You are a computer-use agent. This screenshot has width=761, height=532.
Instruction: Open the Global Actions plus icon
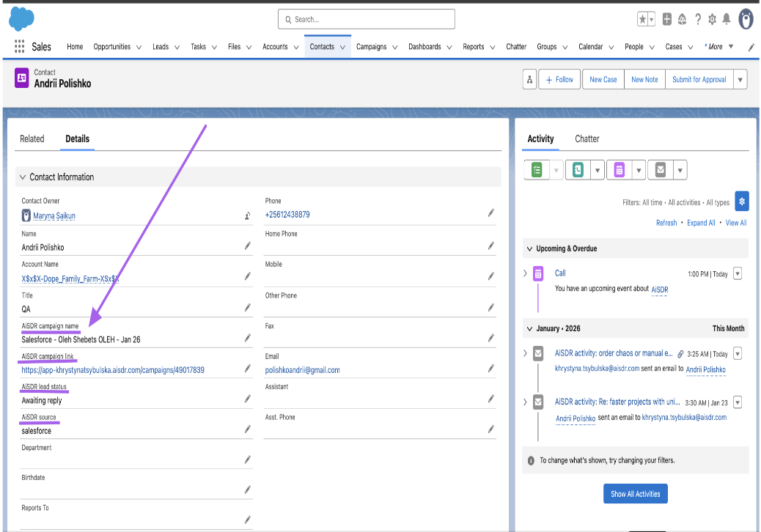(667, 19)
